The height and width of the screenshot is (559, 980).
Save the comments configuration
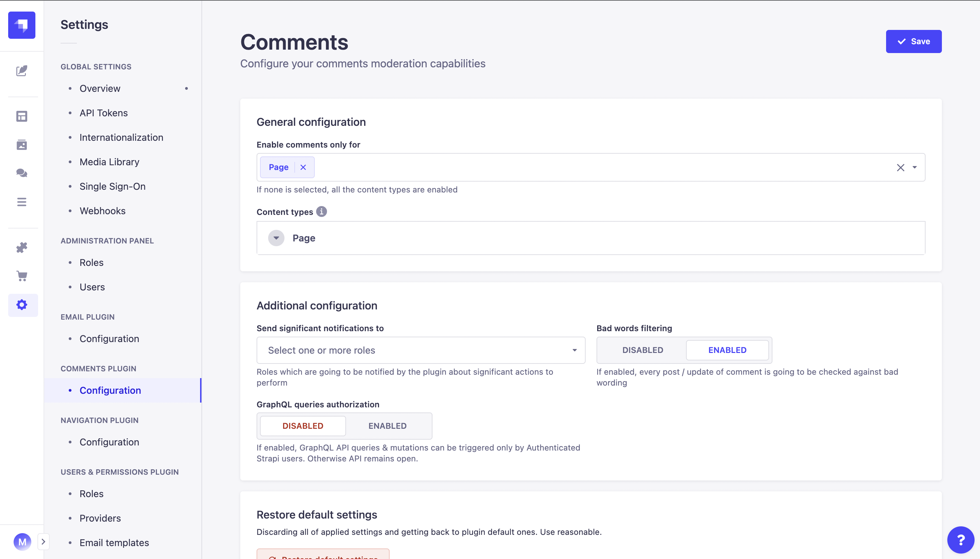(913, 41)
